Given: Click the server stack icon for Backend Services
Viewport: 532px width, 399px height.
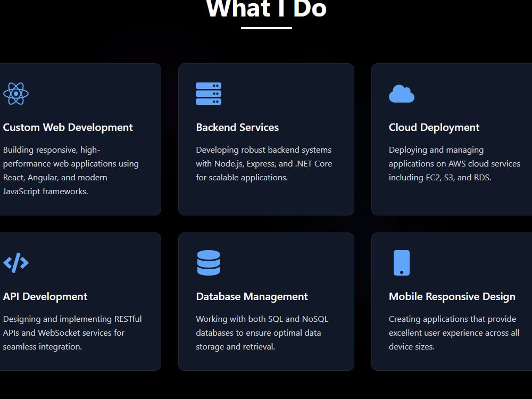Looking at the screenshot, I should [x=209, y=94].
